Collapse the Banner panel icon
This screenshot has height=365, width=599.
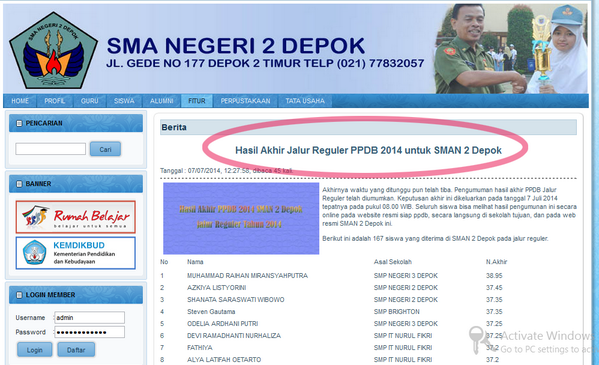(x=19, y=184)
